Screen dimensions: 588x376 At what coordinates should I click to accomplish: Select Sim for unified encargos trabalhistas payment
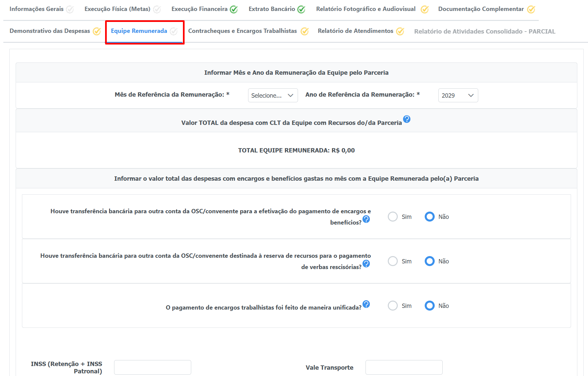click(393, 306)
